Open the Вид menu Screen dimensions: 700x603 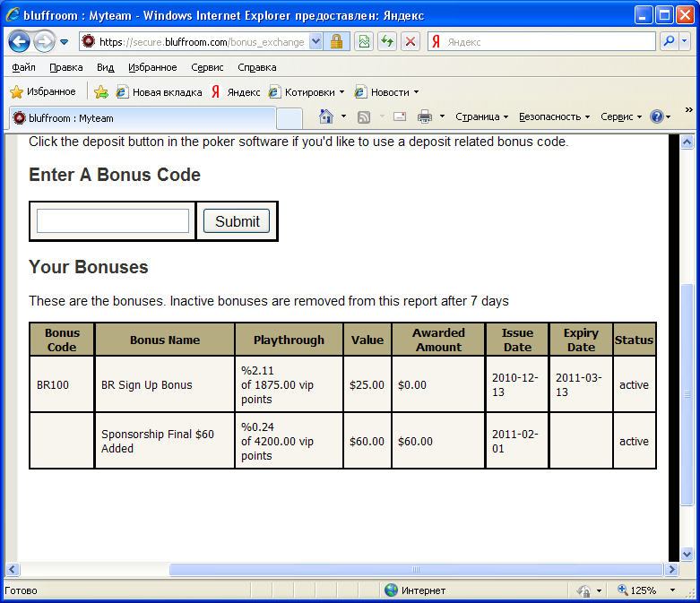(106, 67)
